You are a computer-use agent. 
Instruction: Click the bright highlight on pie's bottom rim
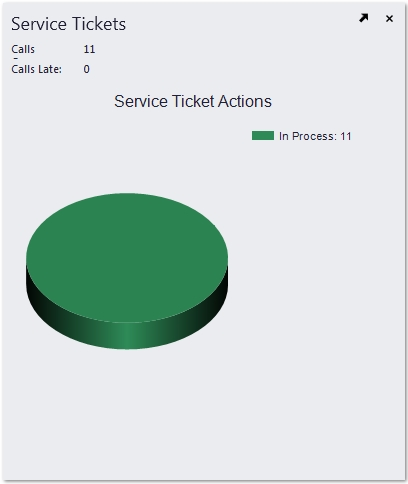[x=127, y=337]
